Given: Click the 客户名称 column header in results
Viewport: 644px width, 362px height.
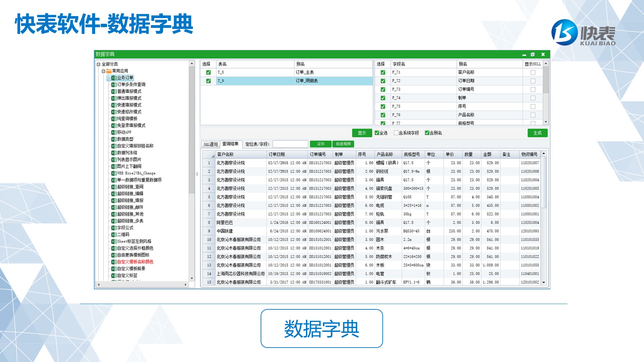Looking at the screenshot, I should (x=241, y=154).
